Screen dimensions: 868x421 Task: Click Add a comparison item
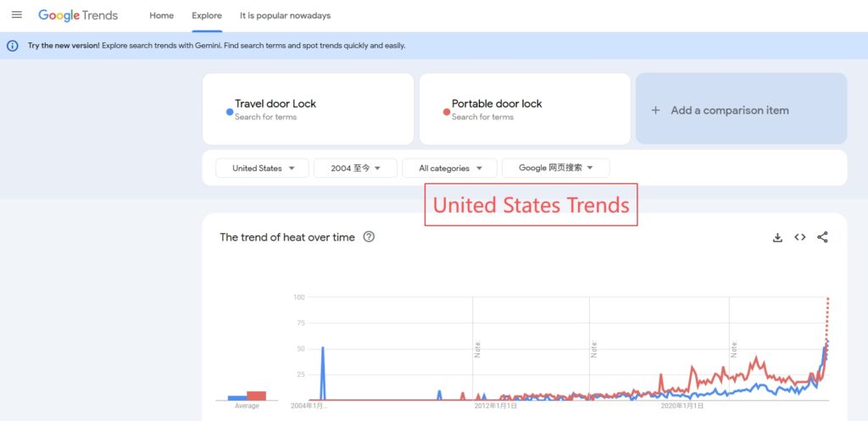pyautogui.click(x=730, y=110)
